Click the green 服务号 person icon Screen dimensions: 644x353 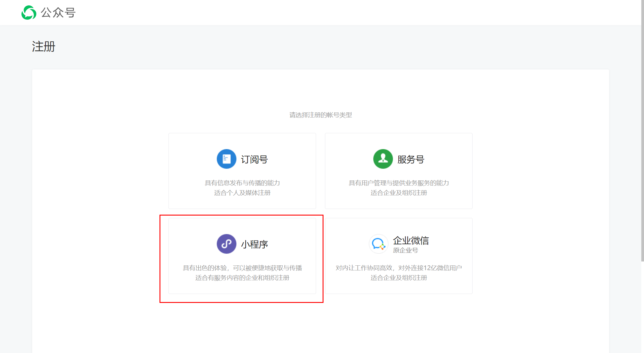383,159
